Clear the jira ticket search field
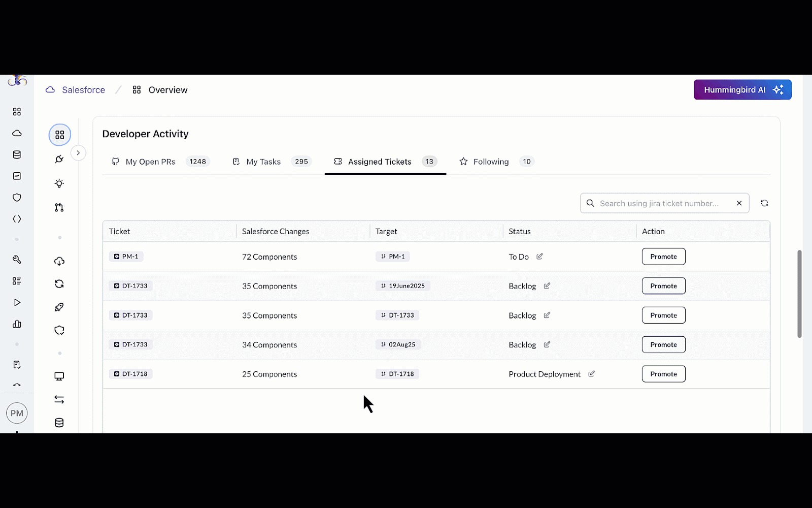Screen dimensions: 812x508 (739, 203)
